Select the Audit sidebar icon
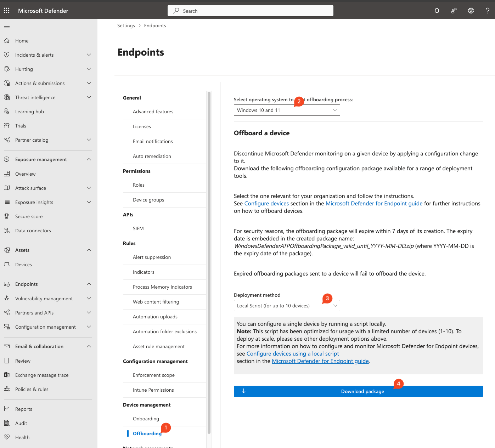 coord(7,423)
